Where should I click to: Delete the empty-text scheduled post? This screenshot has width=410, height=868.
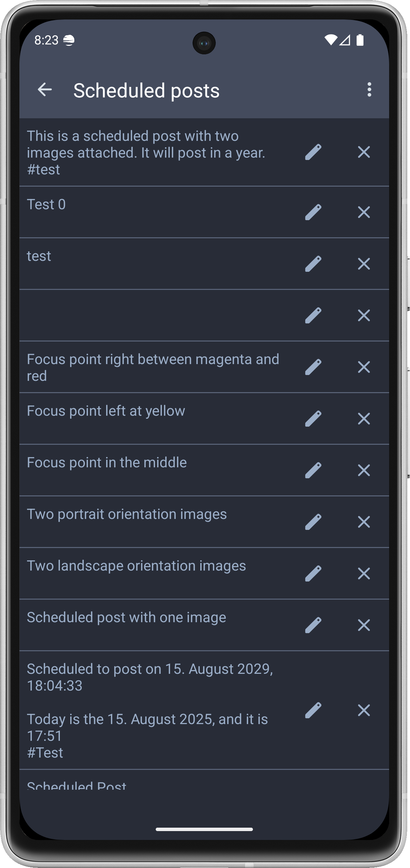click(364, 316)
